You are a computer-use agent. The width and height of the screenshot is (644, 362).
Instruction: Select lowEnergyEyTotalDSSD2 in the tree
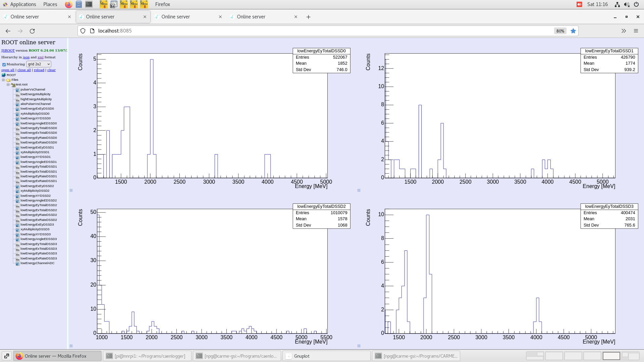click(39, 205)
